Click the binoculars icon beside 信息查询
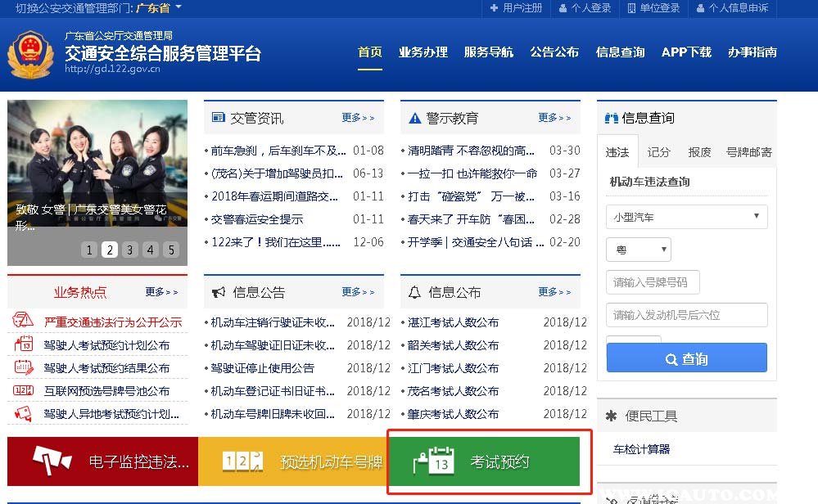Viewport: 818px width, 504px height. pos(611,118)
